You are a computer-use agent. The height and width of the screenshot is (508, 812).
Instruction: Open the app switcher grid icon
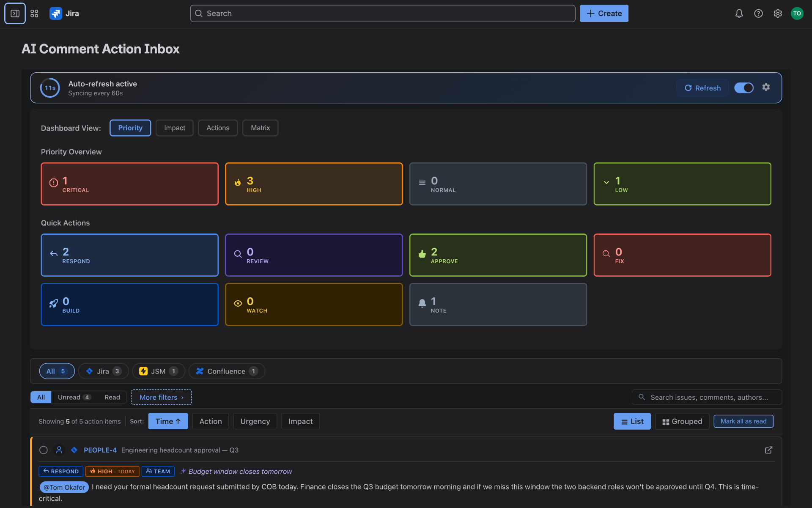[x=34, y=13]
